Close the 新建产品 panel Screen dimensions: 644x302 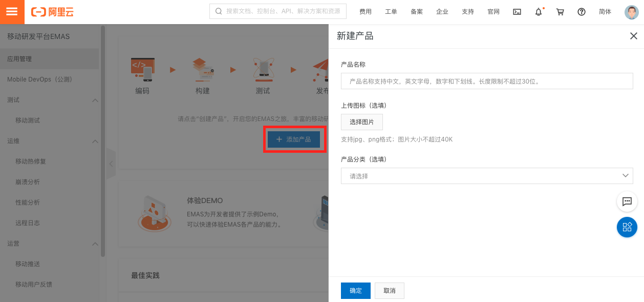tap(633, 36)
